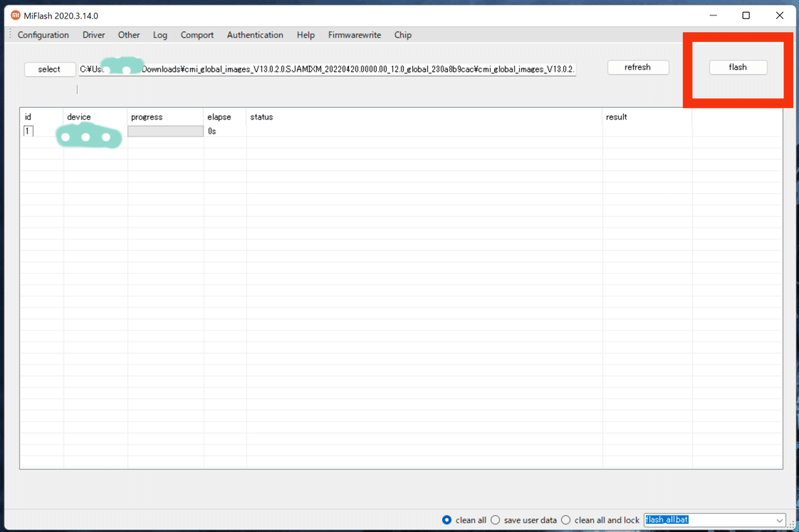Click the status column header
This screenshot has height=532, width=799.
coord(425,117)
